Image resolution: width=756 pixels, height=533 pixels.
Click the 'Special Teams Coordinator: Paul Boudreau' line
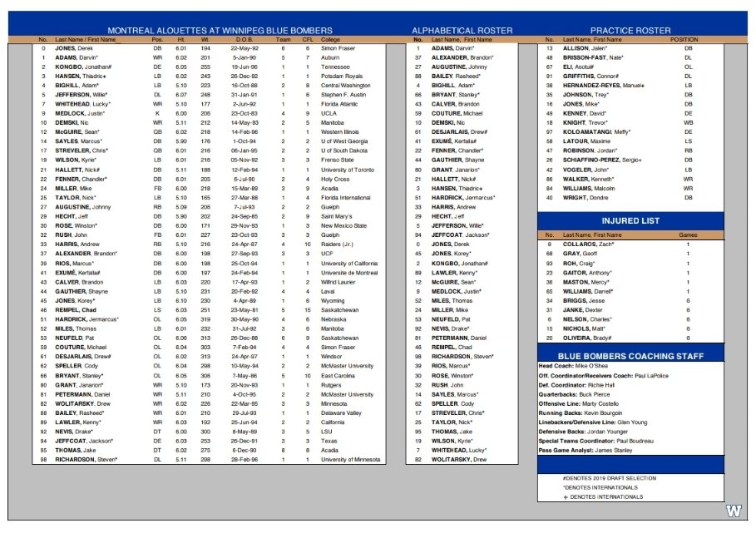596,441
